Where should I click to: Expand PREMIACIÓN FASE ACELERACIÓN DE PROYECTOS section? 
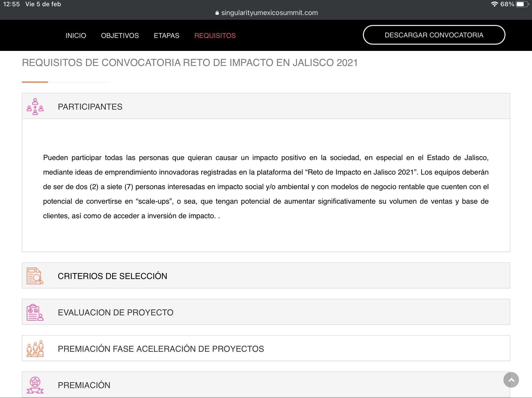click(x=161, y=349)
